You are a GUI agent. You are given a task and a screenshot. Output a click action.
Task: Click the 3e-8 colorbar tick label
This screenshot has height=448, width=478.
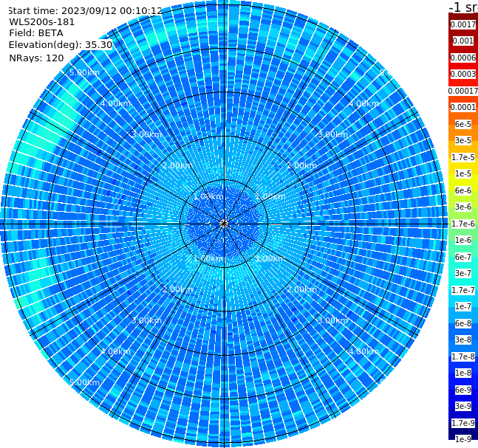463,340
